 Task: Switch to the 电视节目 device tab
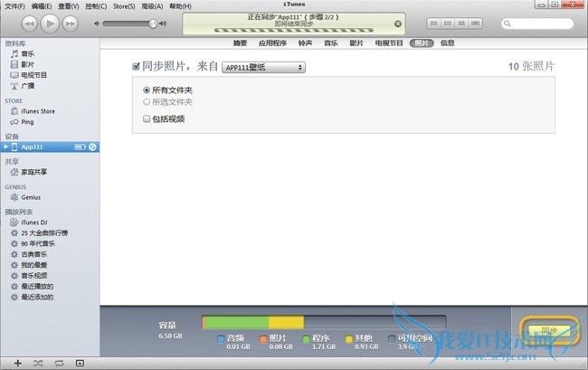tap(389, 43)
